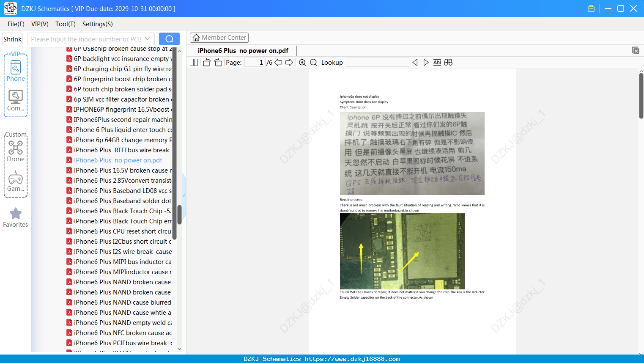Viewport: 644px width, 363px height.
Task: Open 6P fingerprint boost chip broken file
Action: [123, 79]
